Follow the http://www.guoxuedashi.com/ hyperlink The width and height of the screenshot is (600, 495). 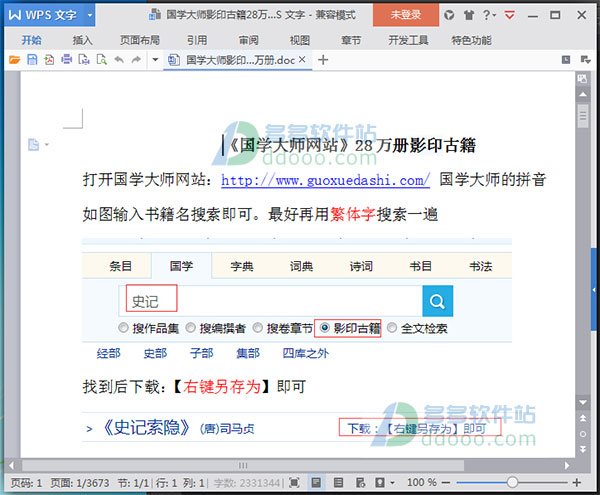(x=325, y=180)
